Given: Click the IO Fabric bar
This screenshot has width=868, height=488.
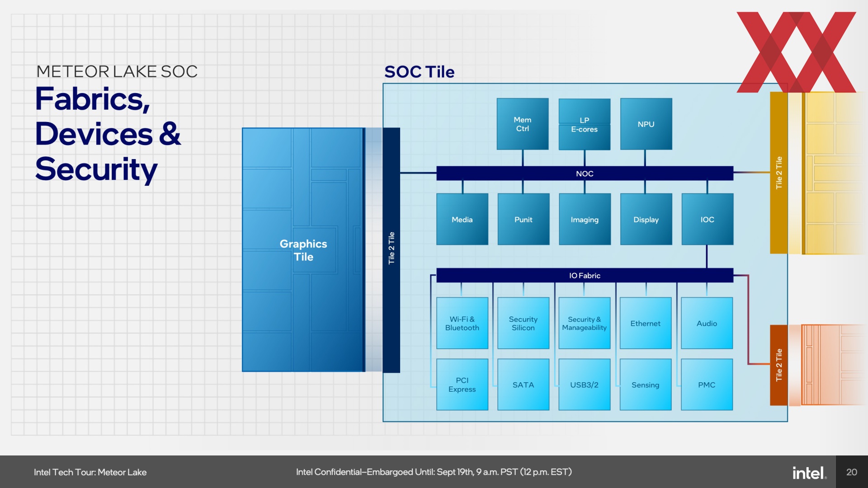Looking at the screenshot, I should 585,275.
